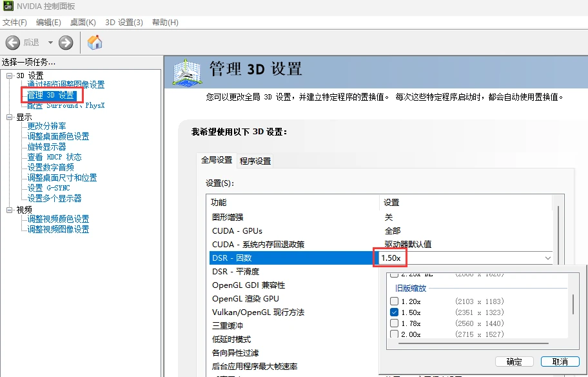Open 设置多个显示器 page
This screenshot has height=377, width=588.
(54, 198)
